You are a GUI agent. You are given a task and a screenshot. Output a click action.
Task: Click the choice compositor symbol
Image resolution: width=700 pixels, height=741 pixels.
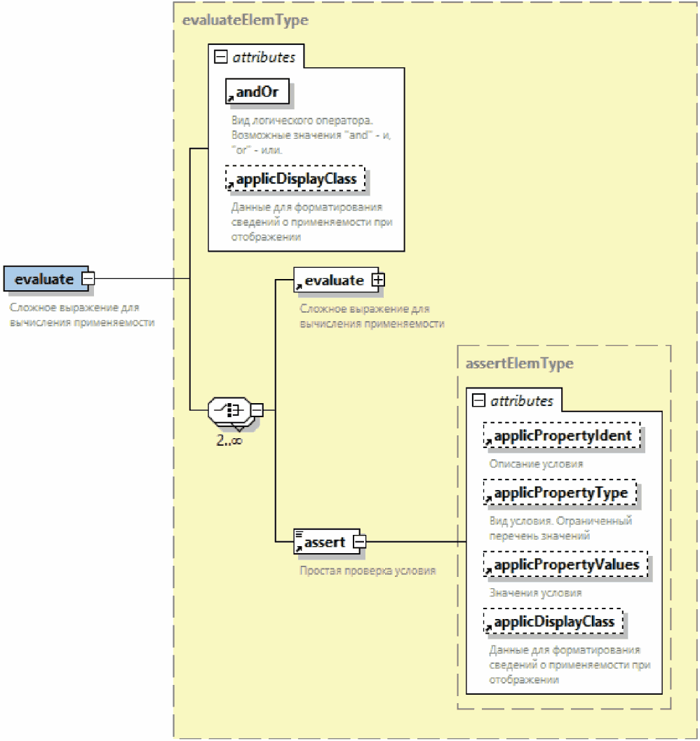pos(229,409)
